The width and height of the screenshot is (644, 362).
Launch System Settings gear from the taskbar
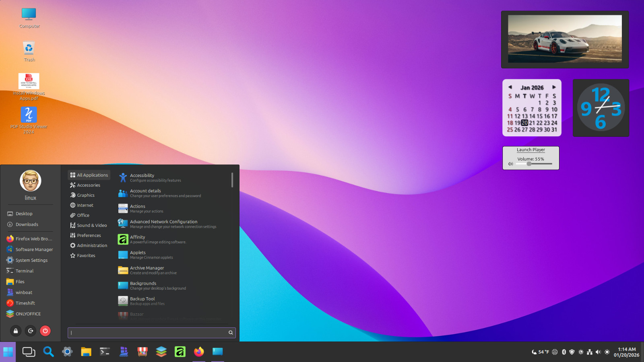point(67,352)
